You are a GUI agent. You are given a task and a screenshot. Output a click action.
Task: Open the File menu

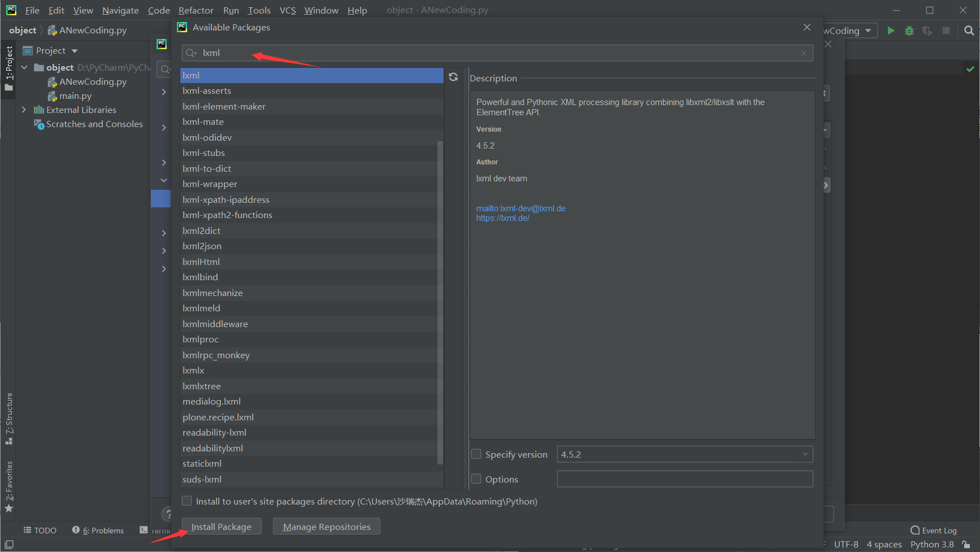click(32, 10)
